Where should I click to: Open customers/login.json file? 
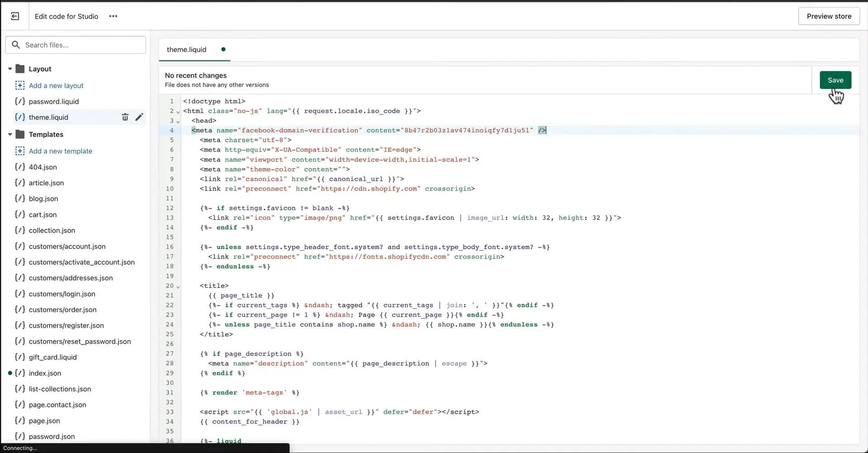click(62, 294)
